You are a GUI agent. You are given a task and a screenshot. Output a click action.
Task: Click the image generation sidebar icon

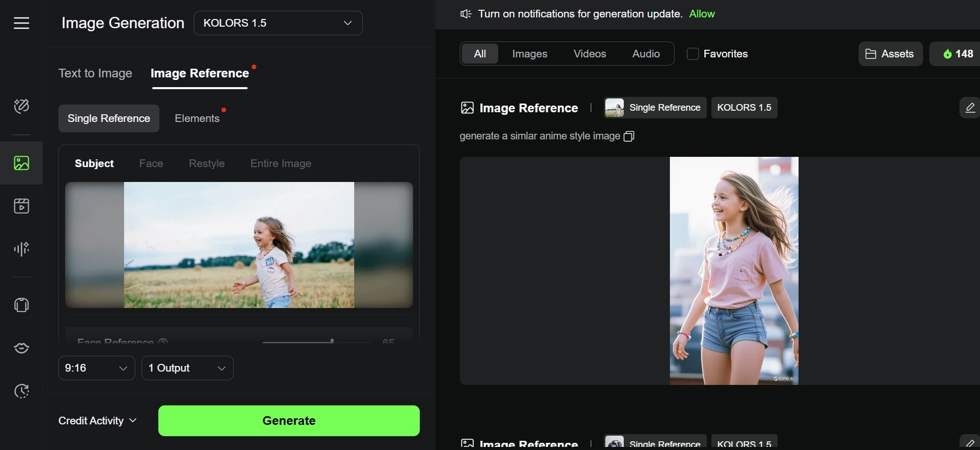[22, 163]
